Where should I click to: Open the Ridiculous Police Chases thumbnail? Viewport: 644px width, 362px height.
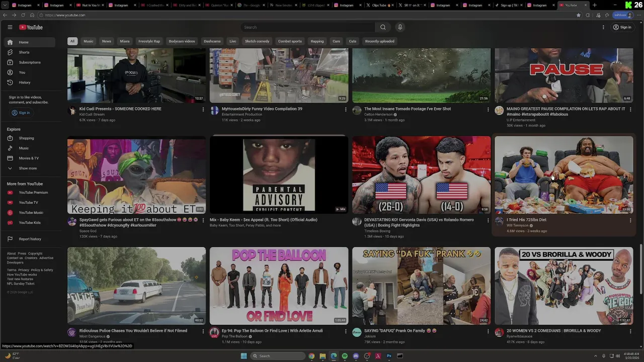tap(136, 286)
